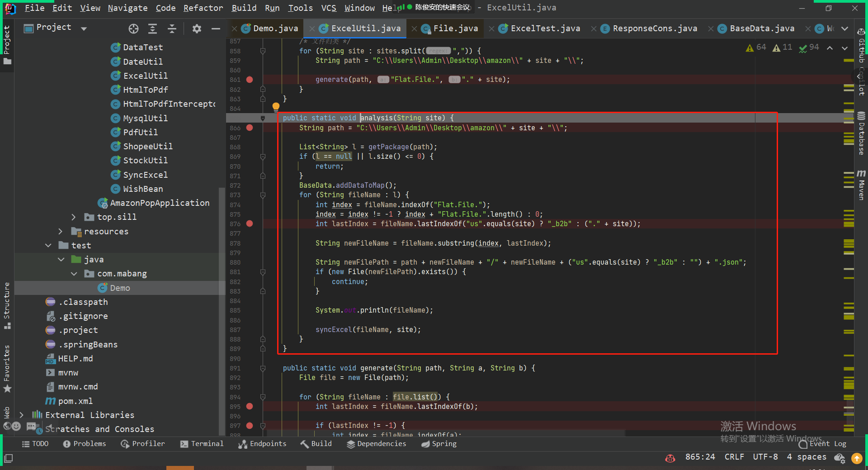Open the Project view dropdown
Viewport: 868px width, 470px height.
coord(84,29)
